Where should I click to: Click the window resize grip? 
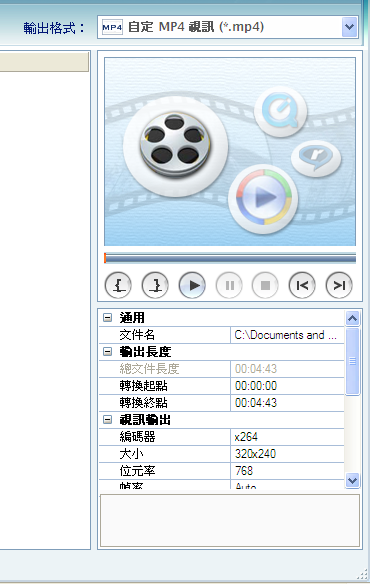tap(362, 575)
